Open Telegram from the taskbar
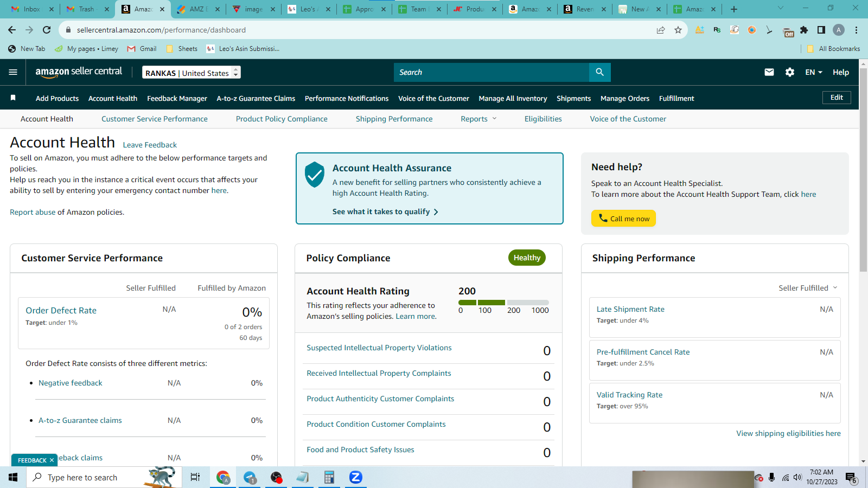 pos(250,477)
